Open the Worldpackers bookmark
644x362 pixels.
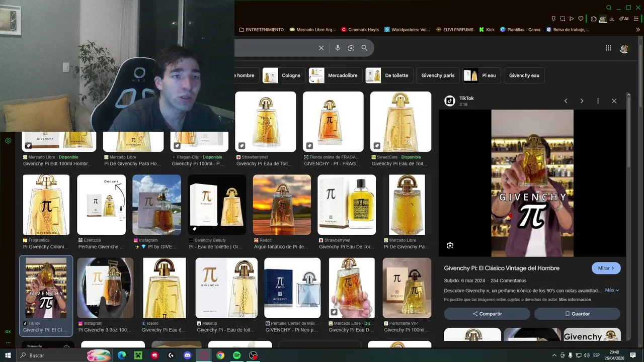408,30
